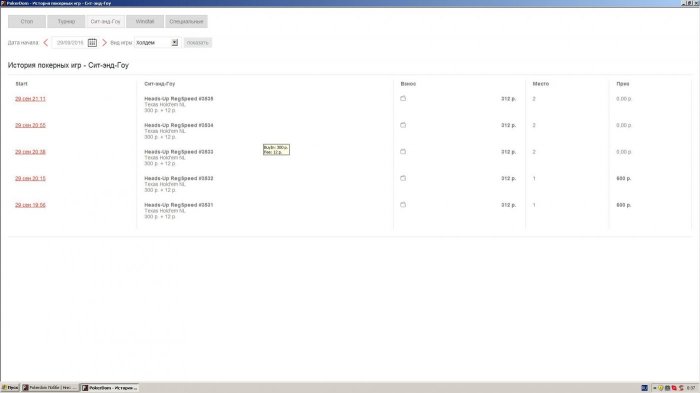Screen dimensions: 700x393
Task: Open the 29 сен 21:11 game link
Action: (30, 99)
